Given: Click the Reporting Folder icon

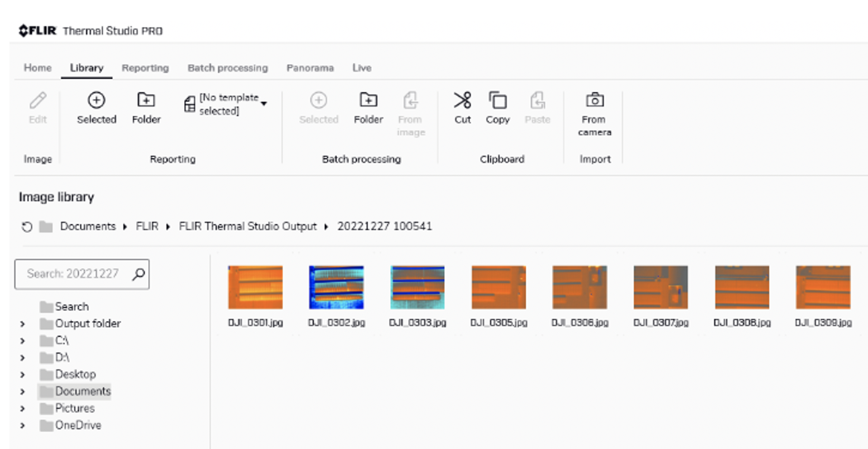Looking at the screenshot, I should pos(146,101).
